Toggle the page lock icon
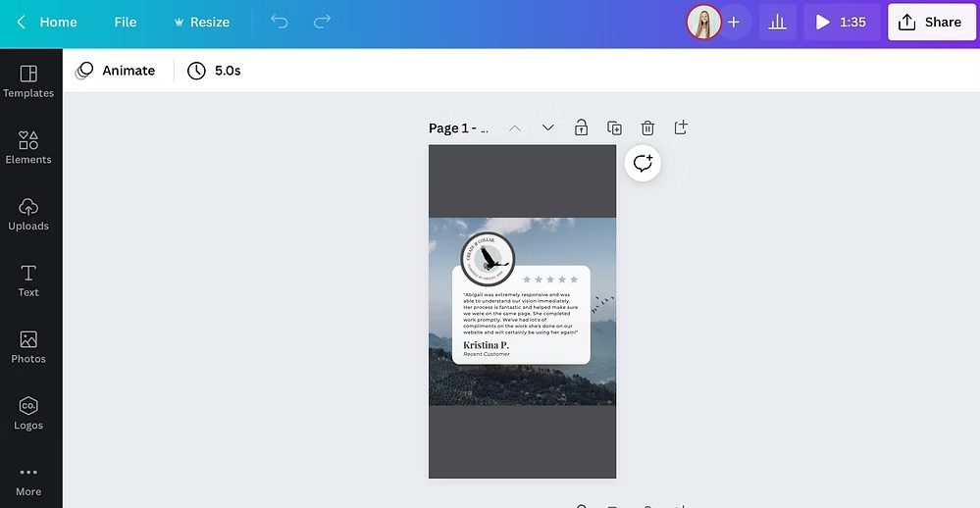The height and width of the screenshot is (508, 980). 582,127
